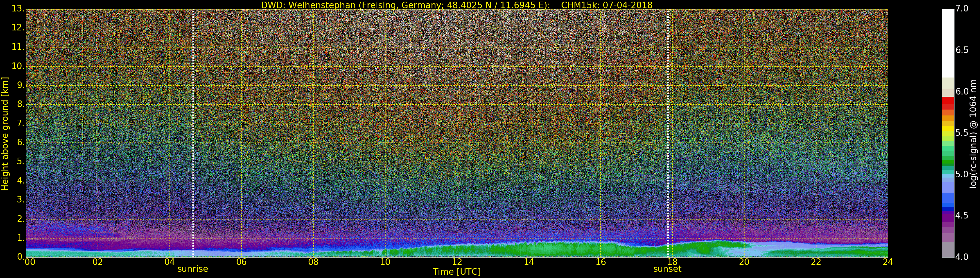Click the colorbar label 'log(rc-signal) @ 1064 nm'
The image size is (980, 278).
coord(973,134)
